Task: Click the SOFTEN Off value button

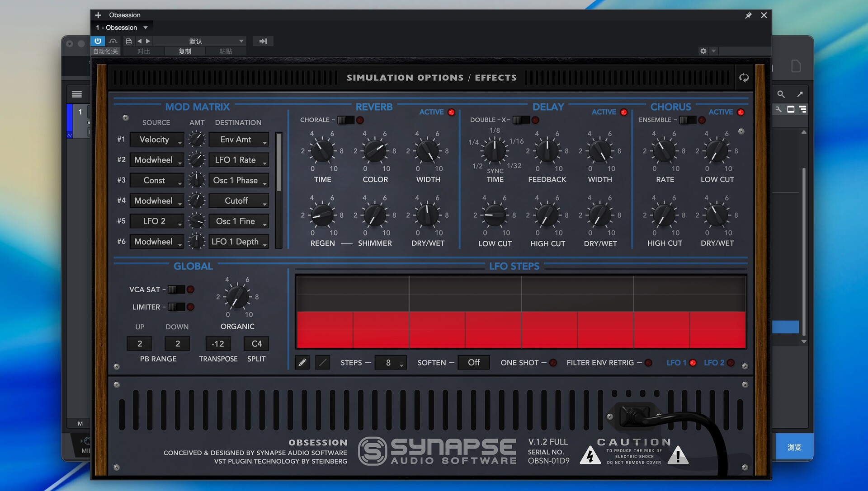Action: tap(473, 362)
